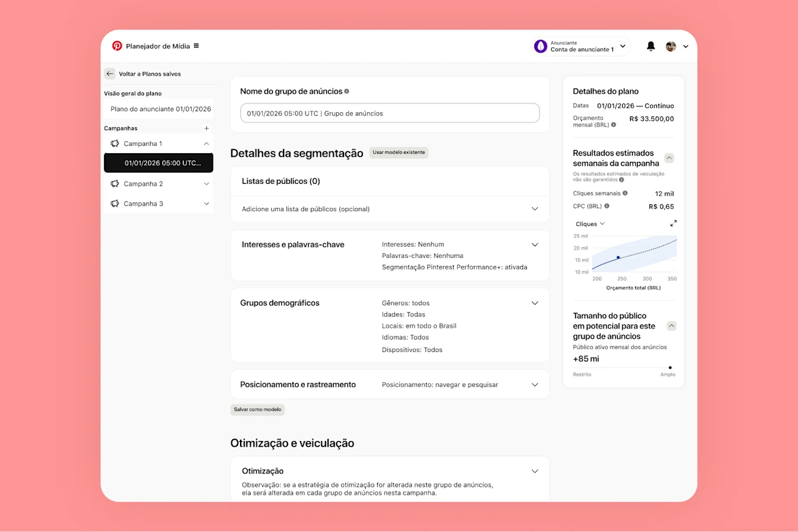Collapse the Tamanho do público em potencial panel
The width and height of the screenshot is (798, 532).
point(671,325)
